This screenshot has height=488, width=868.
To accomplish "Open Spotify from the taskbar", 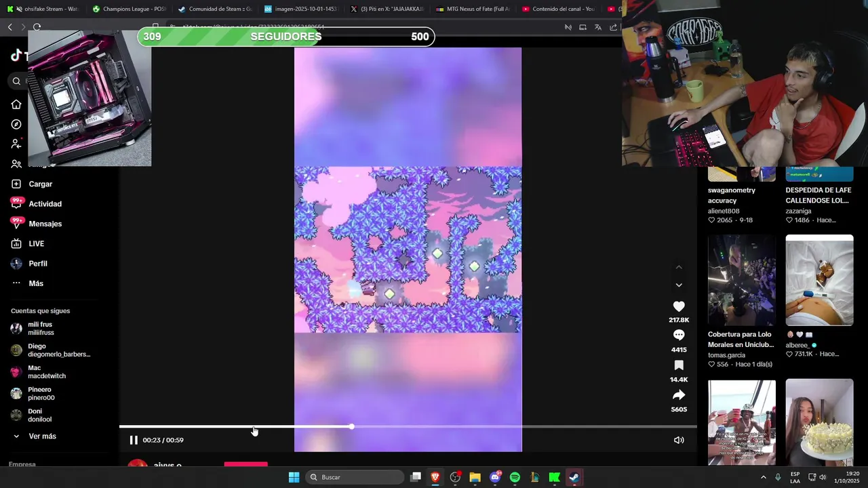I will tap(515, 477).
